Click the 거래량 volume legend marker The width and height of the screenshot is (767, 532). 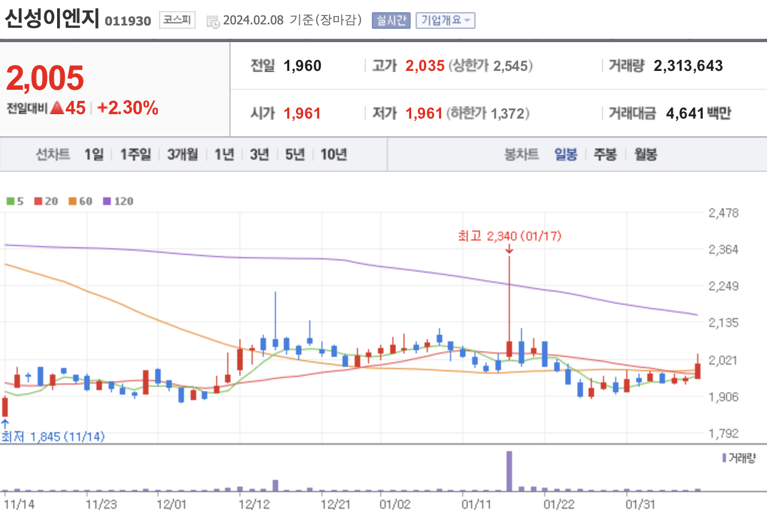(x=724, y=458)
